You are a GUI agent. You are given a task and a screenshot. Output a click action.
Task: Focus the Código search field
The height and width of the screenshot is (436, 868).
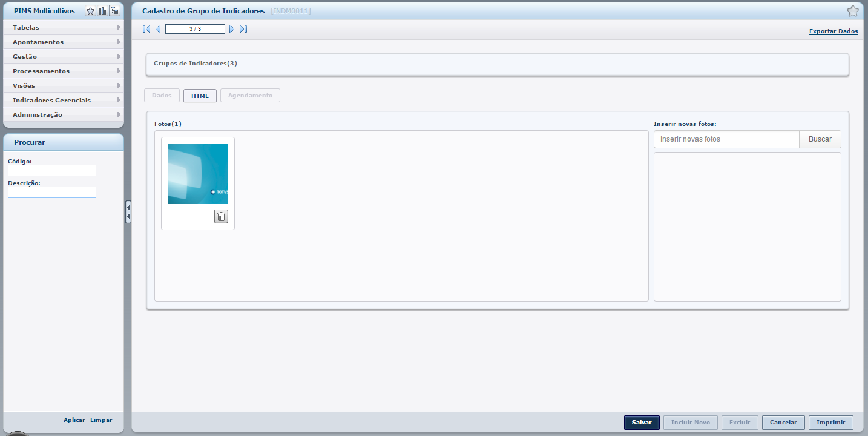[x=52, y=171]
